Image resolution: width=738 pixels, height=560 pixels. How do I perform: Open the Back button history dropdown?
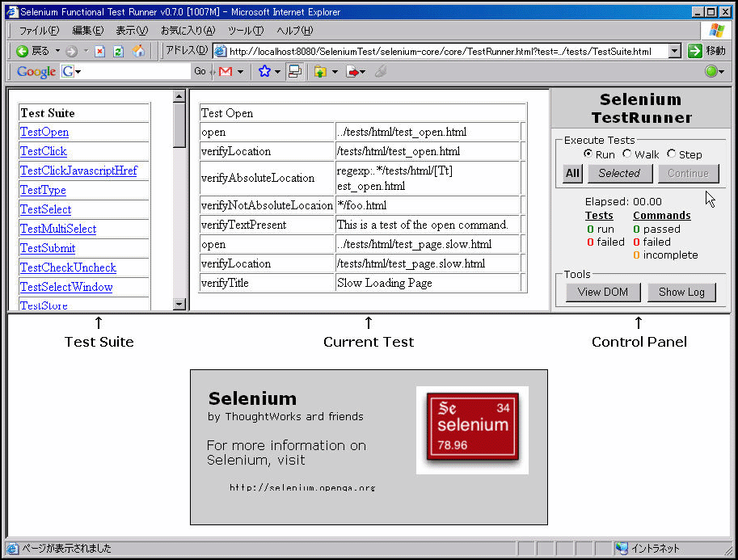pos(56,50)
